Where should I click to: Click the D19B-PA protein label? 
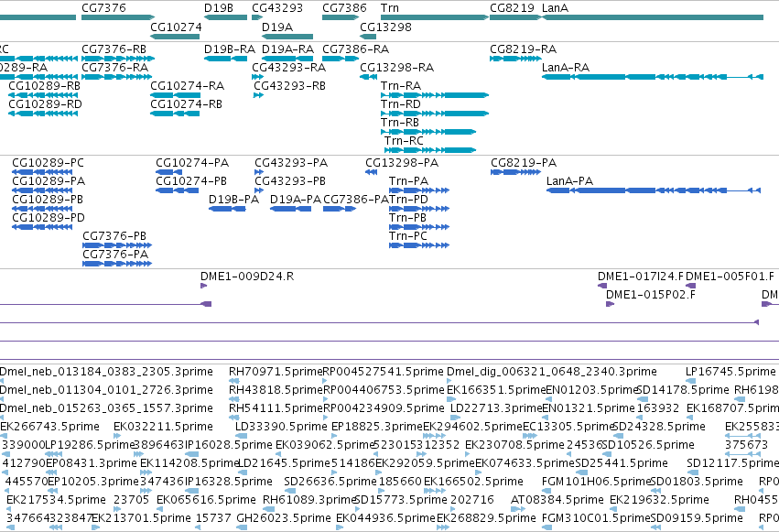(x=234, y=200)
